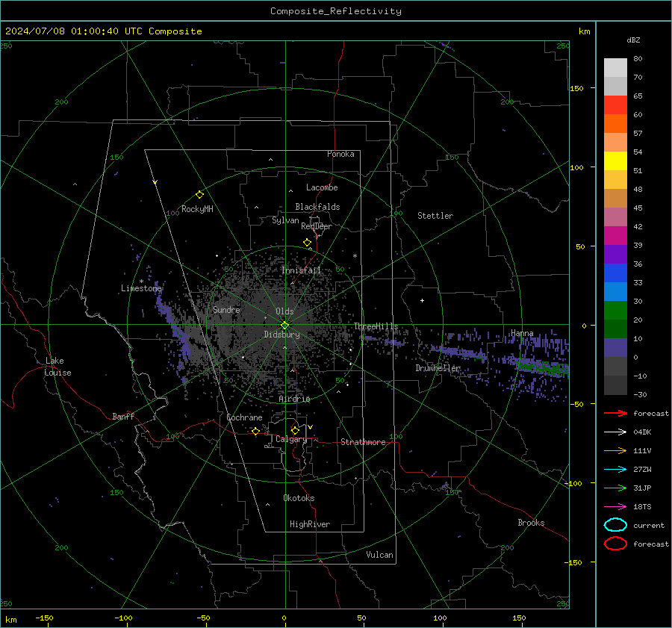The image size is (672, 628).
Task: Click the 04DK legend label
Action: click(642, 432)
